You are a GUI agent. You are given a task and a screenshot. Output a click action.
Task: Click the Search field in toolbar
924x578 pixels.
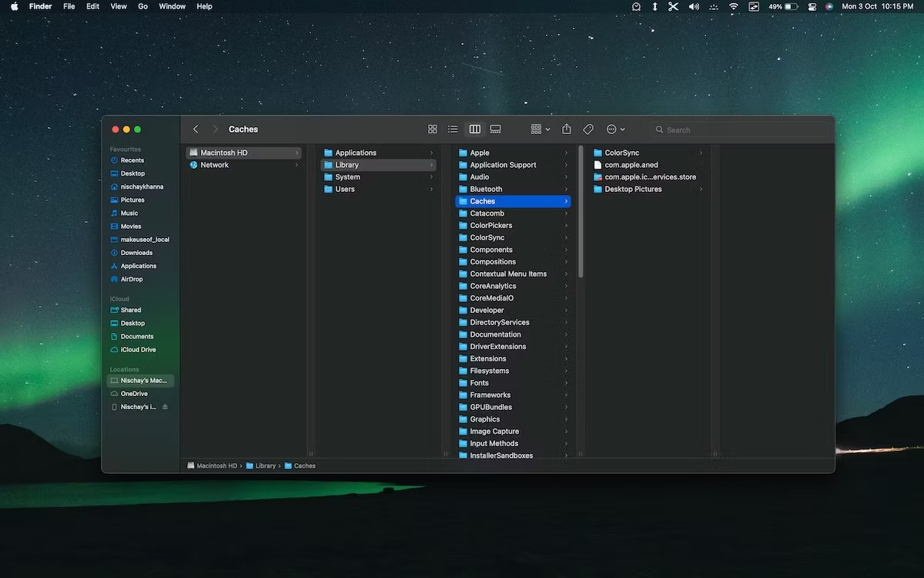coord(739,129)
